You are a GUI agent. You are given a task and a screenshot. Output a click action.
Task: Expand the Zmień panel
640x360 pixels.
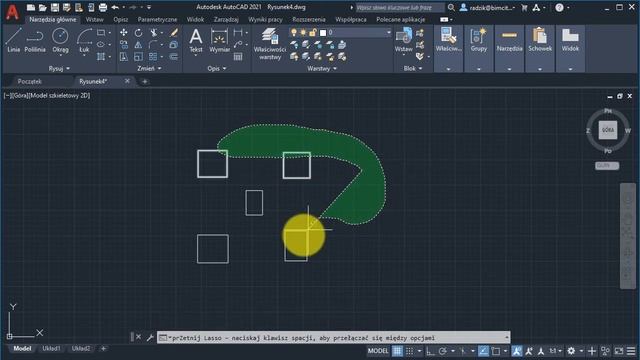pos(149,69)
